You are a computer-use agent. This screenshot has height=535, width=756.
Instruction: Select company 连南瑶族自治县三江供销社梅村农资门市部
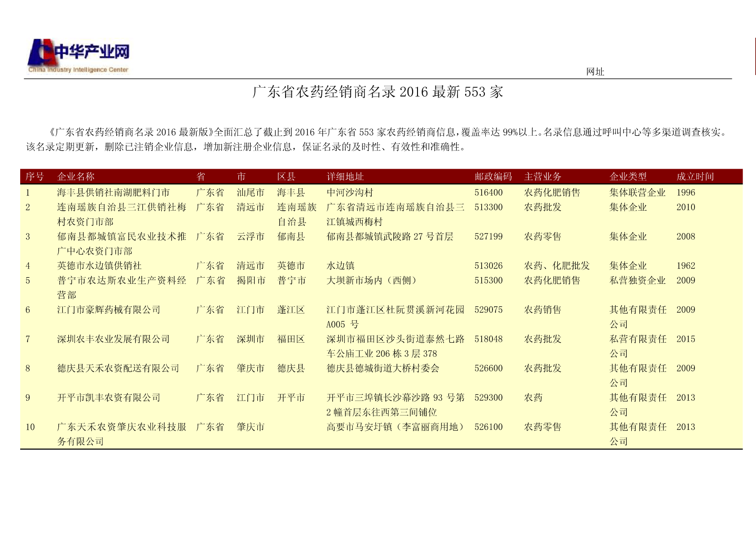(x=122, y=214)
